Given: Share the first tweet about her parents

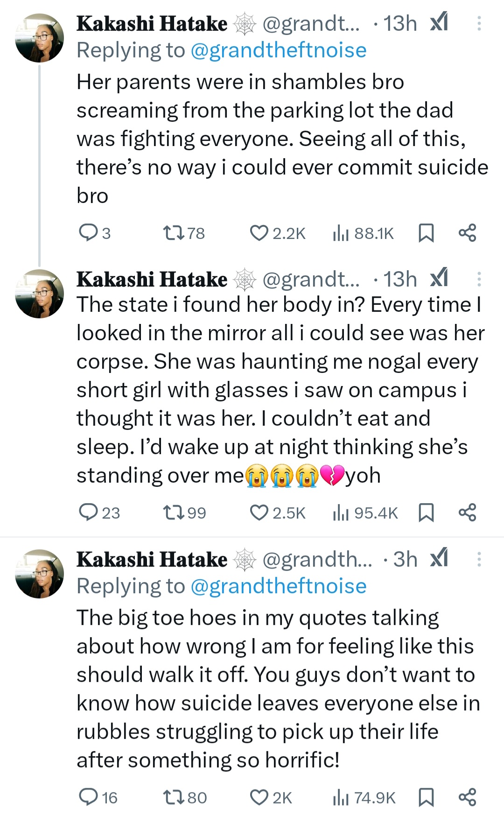Looking at the screenshot, I should tap(467, 232).
